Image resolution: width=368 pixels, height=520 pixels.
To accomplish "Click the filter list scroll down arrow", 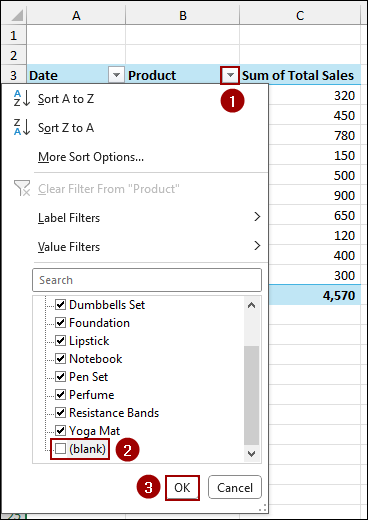I will [x=252, y=453].
